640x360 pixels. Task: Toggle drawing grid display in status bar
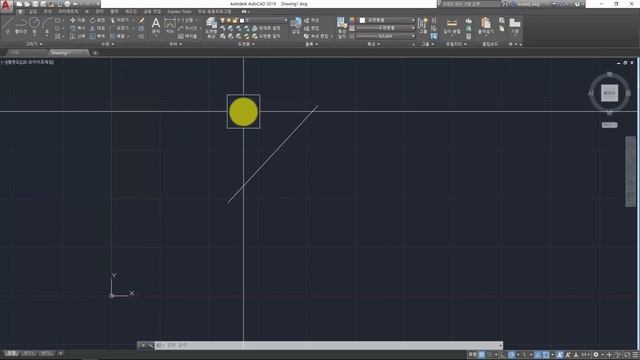(482, 355)
